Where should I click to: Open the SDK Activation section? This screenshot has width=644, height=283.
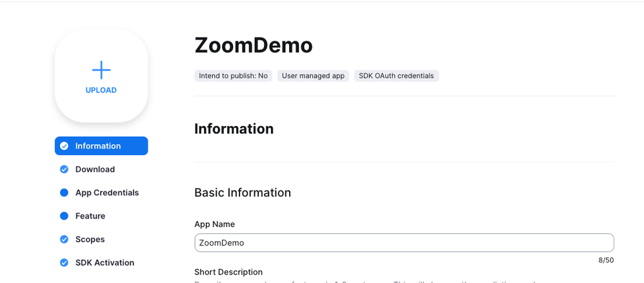105,262
